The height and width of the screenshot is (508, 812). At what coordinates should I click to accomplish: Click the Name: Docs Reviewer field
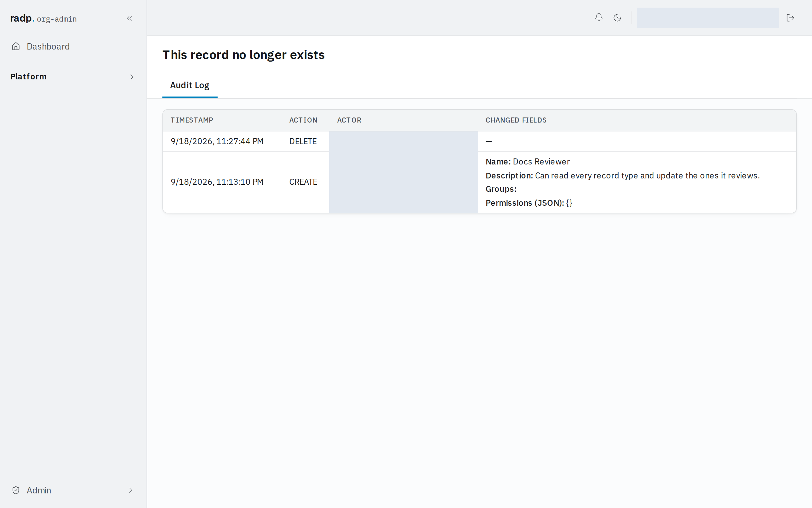(x=527, y=162)
